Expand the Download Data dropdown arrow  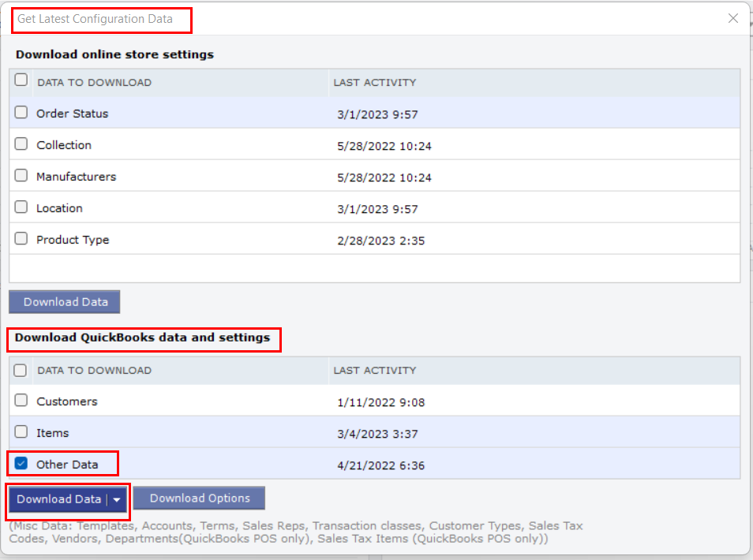tap(117, 499)
